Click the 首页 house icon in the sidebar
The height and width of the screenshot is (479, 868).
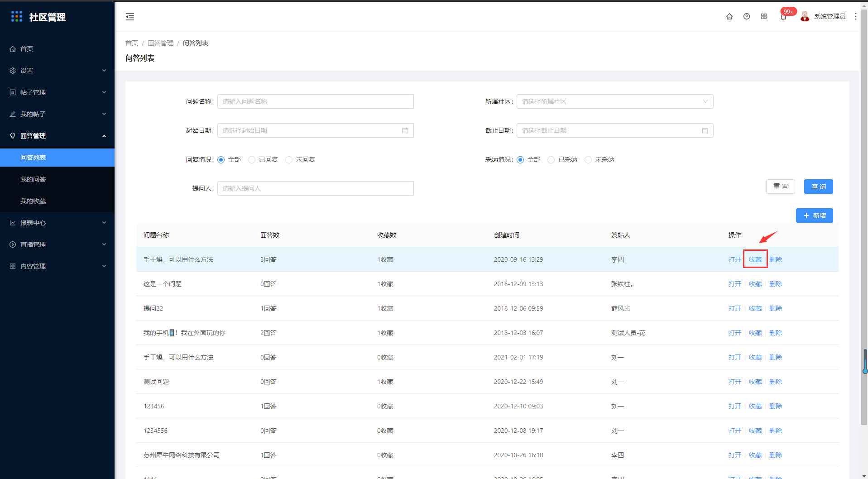13,49
